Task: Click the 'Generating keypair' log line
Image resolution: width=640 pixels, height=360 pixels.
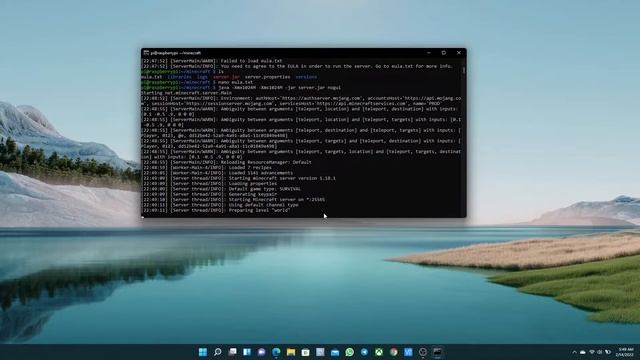Action: pos(209,194)
